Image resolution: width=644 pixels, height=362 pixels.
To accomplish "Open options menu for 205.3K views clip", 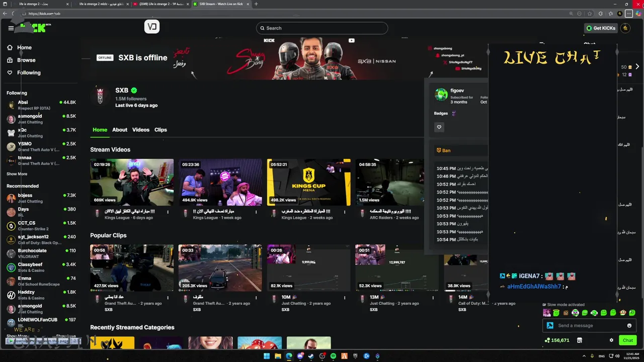I will [256, 297].
